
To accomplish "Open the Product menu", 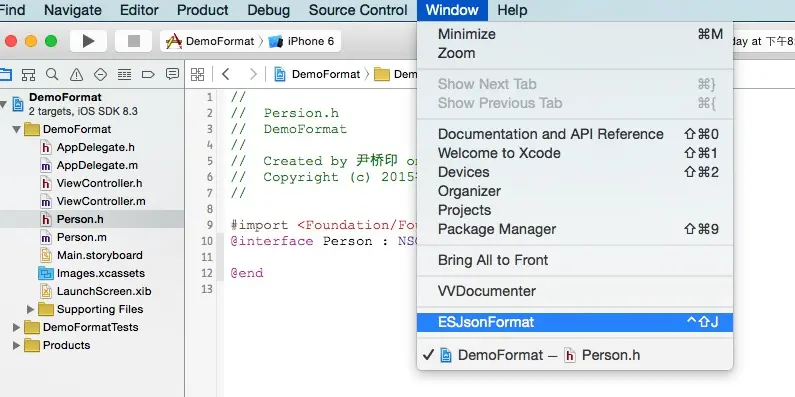I will coord(203,10).
